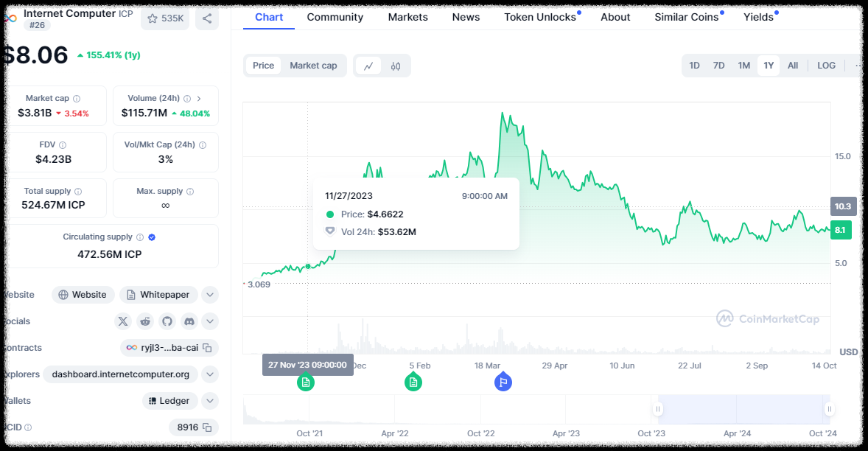
Task: Open the Markets tab
Action: click(x=408, y=17)
